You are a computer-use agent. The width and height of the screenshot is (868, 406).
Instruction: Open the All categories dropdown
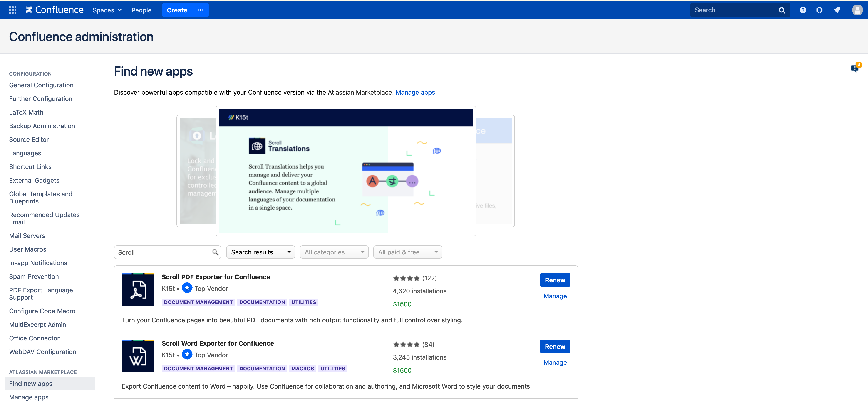[x=334, y=252]
